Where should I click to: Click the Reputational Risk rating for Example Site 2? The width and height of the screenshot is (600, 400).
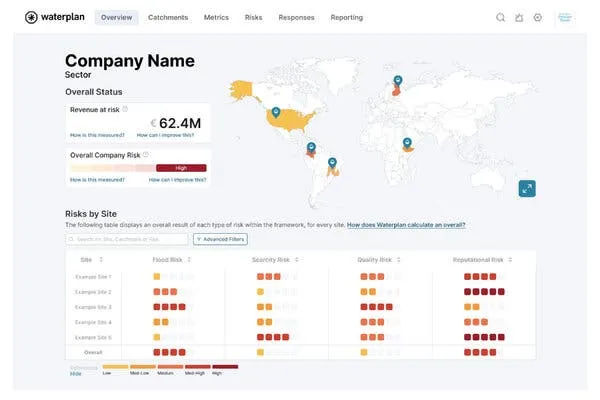click(x=484, y=292)
